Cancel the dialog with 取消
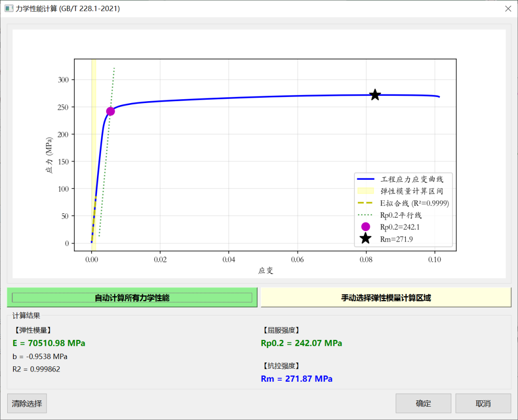Viewport: 518px width, 420px height. 483,403
